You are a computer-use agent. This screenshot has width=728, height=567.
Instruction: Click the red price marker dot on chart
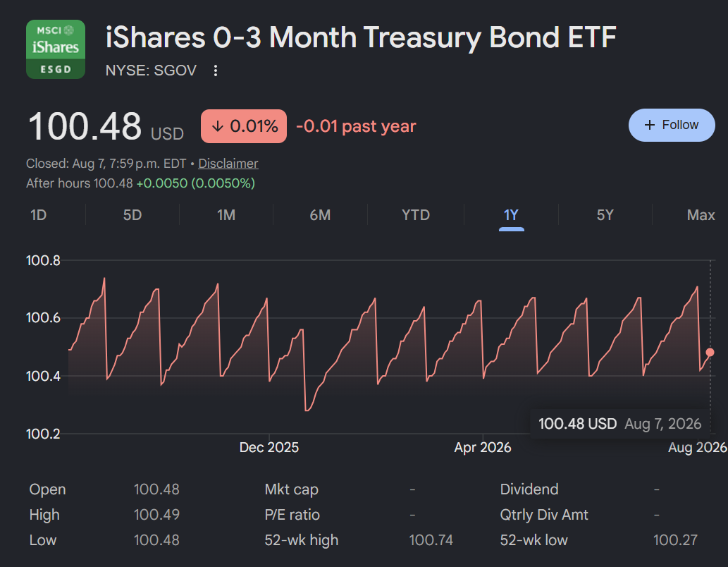pos(710,353)
